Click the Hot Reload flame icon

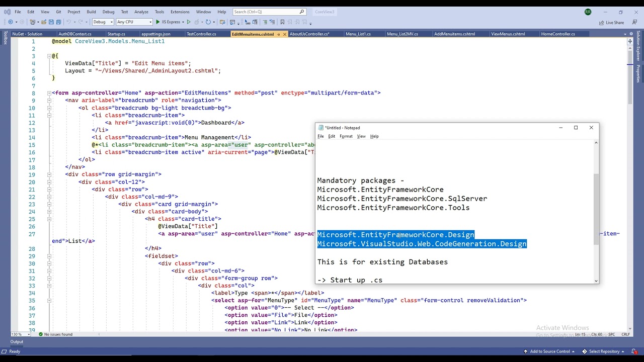point(197,22)
